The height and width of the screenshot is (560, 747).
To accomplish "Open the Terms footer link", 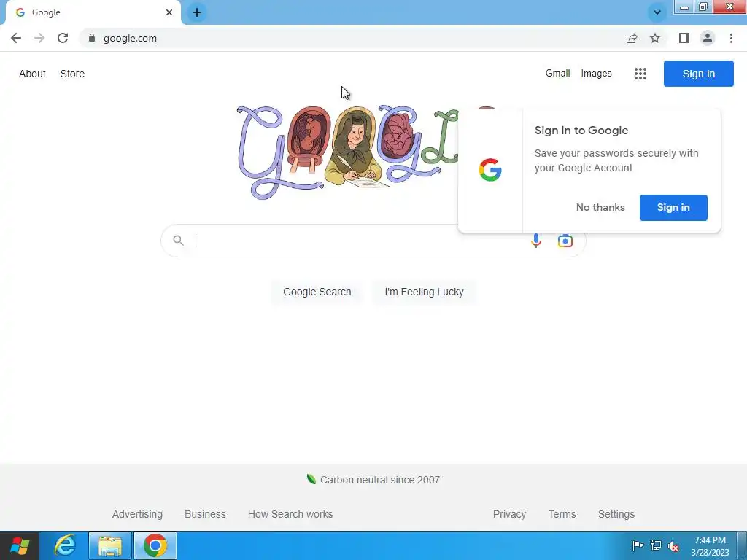I will tap(562, 514).
